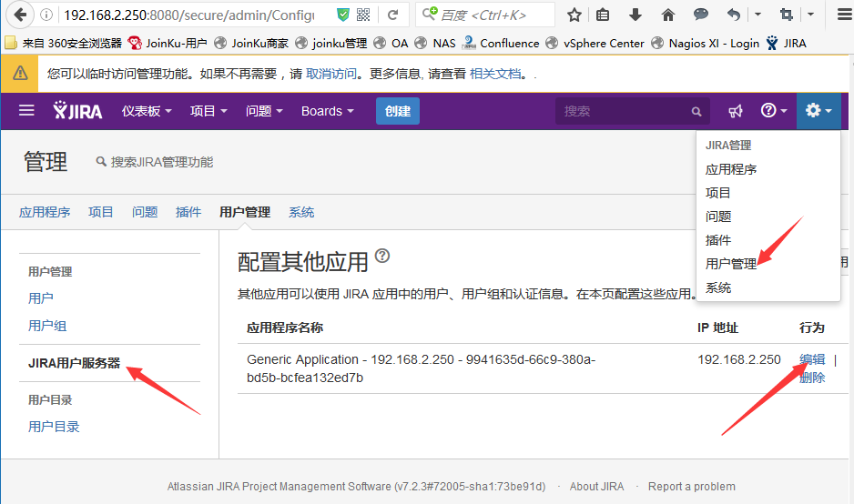Click the help icon beside 配置其他应用

pos(382,256)
